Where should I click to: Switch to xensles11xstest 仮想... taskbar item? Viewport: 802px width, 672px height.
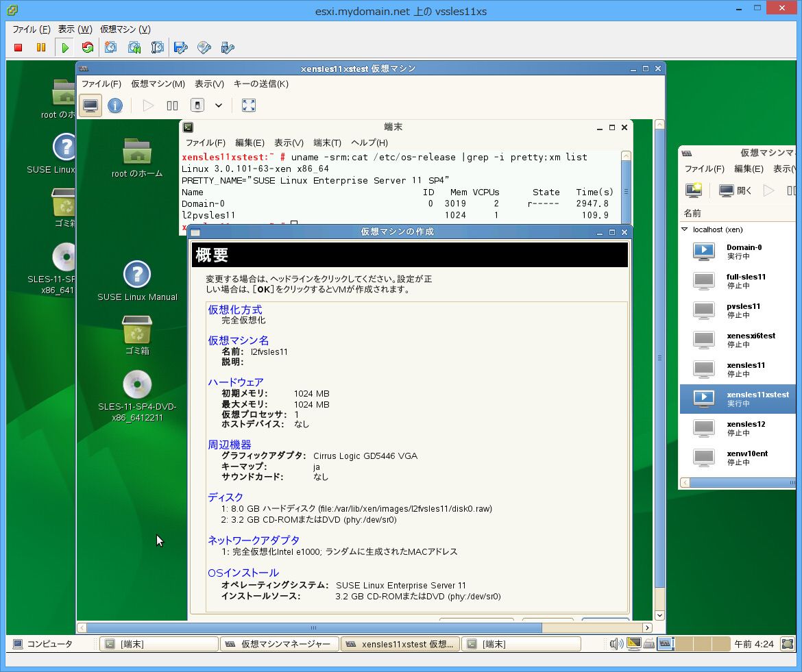pyautogui.click(x=400, y=644)
